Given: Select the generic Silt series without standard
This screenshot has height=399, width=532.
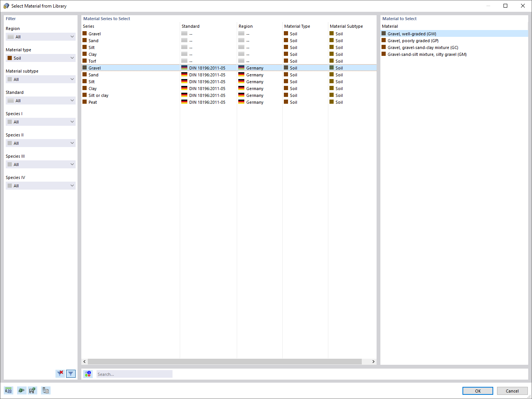Looking at the screenshot, I should tap(229, 47).
